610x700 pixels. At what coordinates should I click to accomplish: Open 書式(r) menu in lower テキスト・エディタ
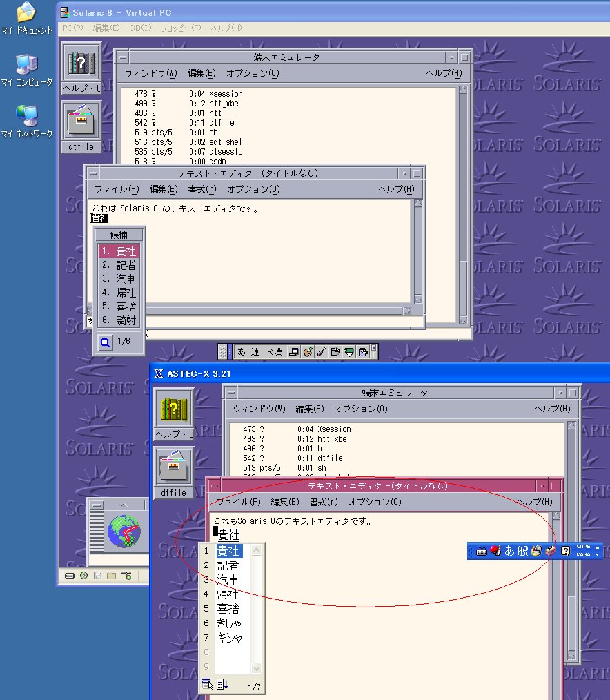pyautogui.click(x=324, y=503)
